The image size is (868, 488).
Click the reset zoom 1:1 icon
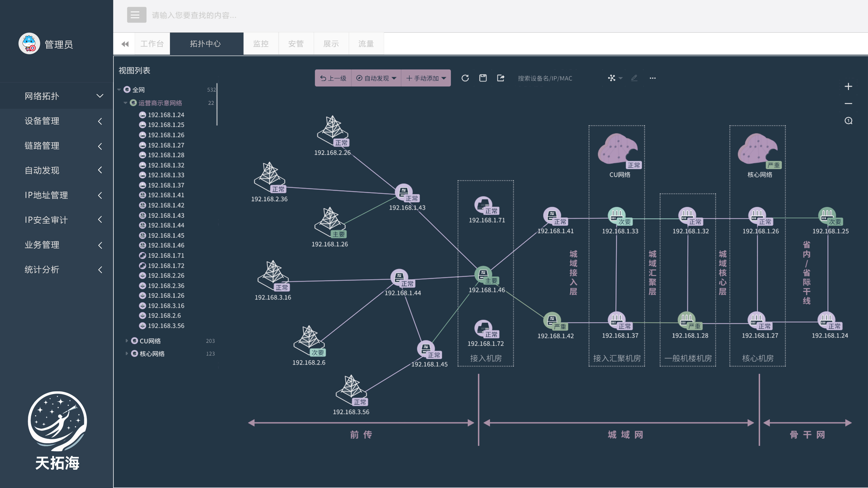click(x=848, y=121)
